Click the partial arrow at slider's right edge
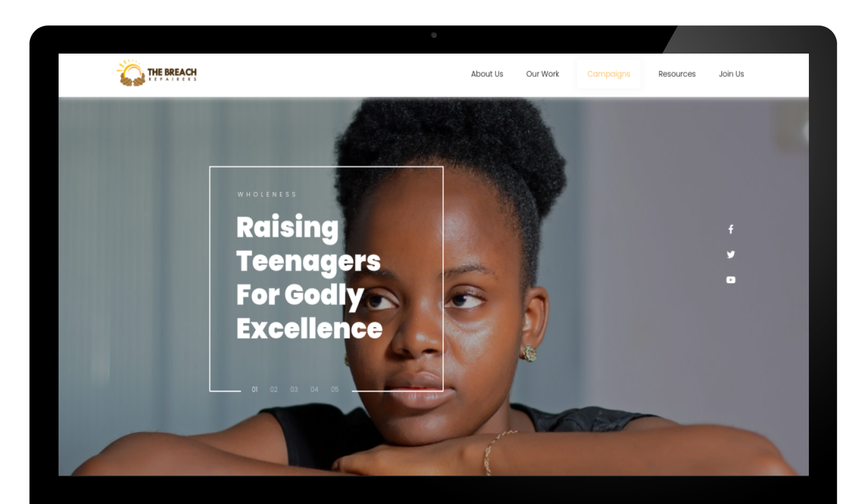This screenshot has width=866, height=504. coord(805,131)
